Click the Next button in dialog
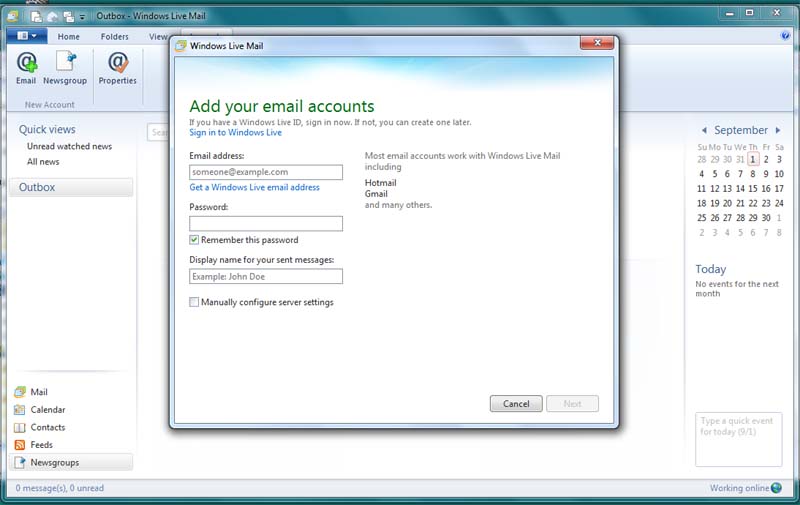This screenshot has width=800, height=505. point(572,403)
